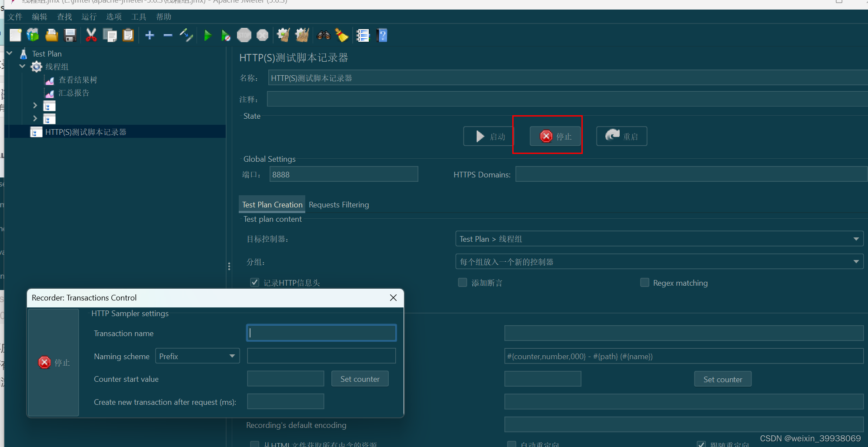Image resolution: width=868 pixels, height=447 pixels.
Task: Click the Toggle element toolbar icon
Action: click(186, 35)
